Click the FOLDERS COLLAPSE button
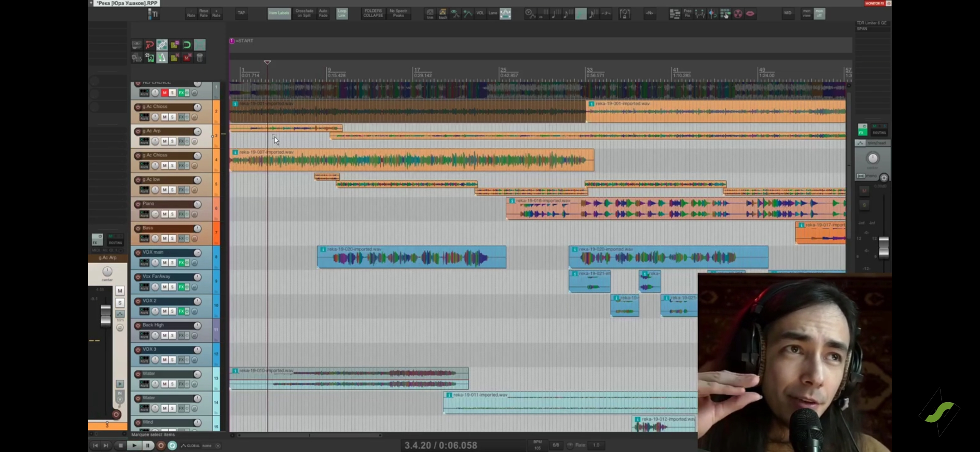 click(x=373, y=13)
